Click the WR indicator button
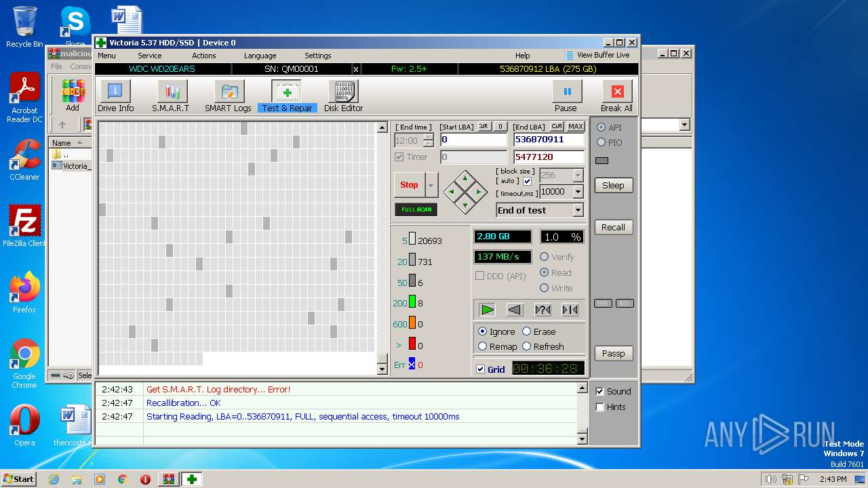This screenshot has width=868, height=488. tap(603, 304)
